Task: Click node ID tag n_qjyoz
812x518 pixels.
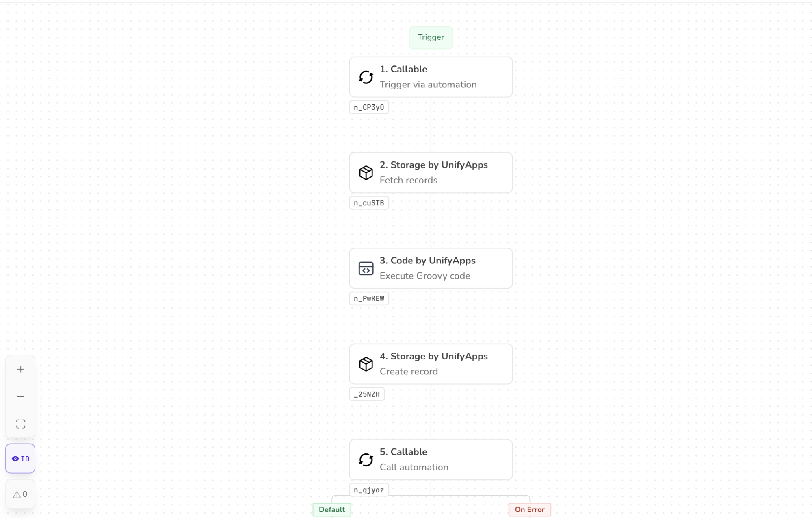Action: tap(369, 490)
